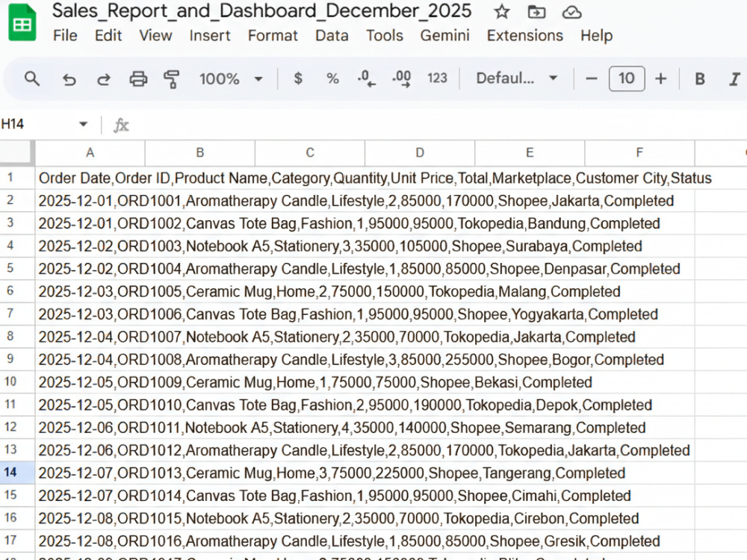Select column A header
Viewport: 747px width, 560px height.
tap(90, 152)
